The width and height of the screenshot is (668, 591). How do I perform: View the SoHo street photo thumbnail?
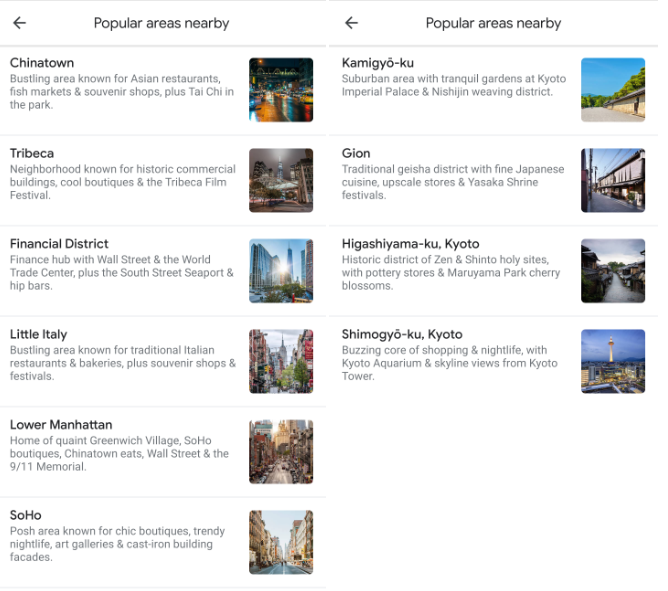click(x=281, y=542)
